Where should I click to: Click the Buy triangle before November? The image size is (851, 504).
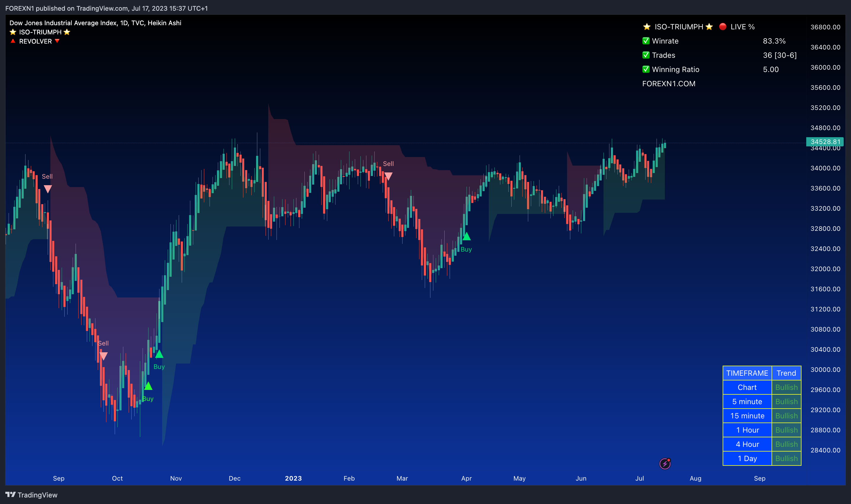[x=159, y=354]
